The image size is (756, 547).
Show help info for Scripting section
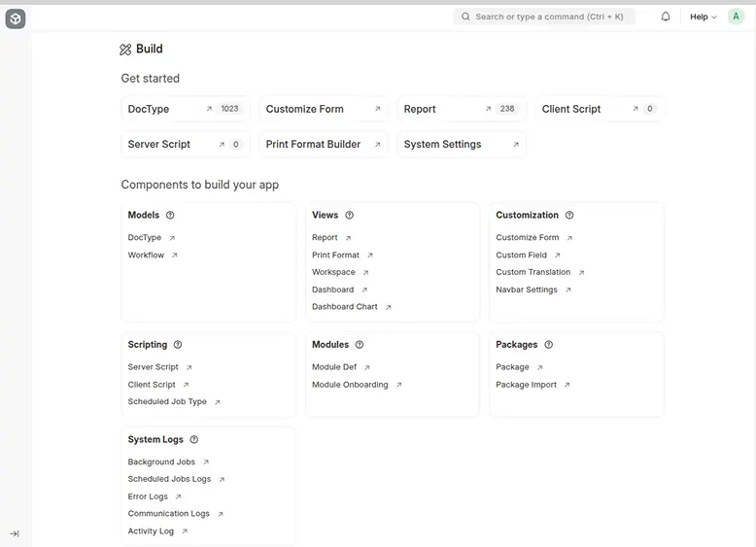click(x=178, y=345)
